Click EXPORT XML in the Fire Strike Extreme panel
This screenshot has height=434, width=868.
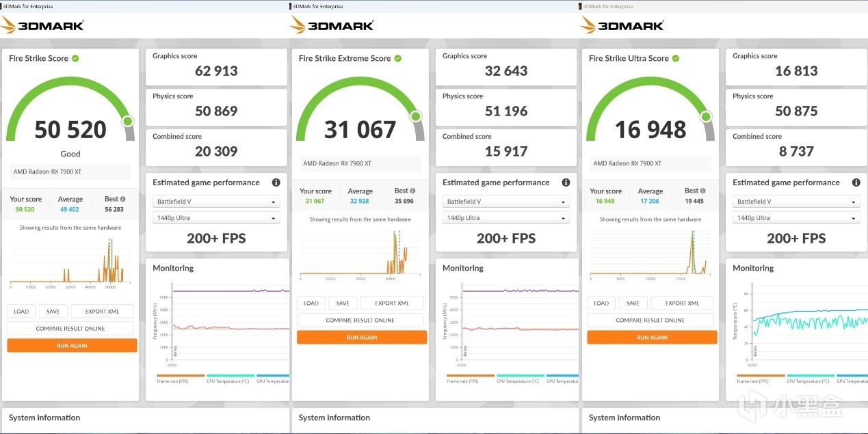coord(392,303)
